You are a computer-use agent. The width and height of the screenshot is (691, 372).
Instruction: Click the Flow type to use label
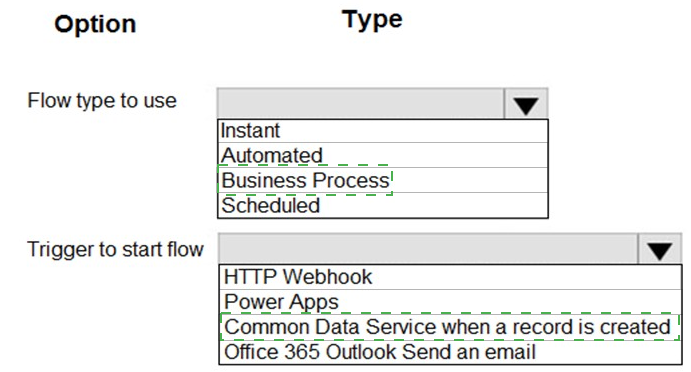tap(102, 100)
